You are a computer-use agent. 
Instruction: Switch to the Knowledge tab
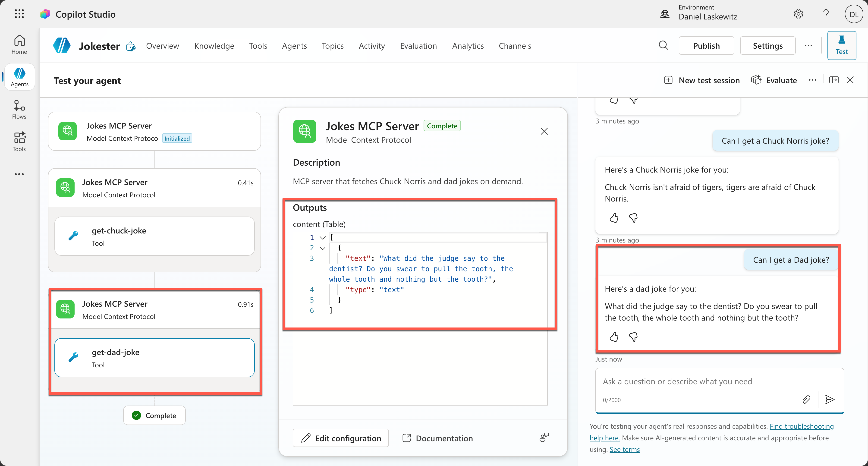pyautogui.click(x=214, y=46)
